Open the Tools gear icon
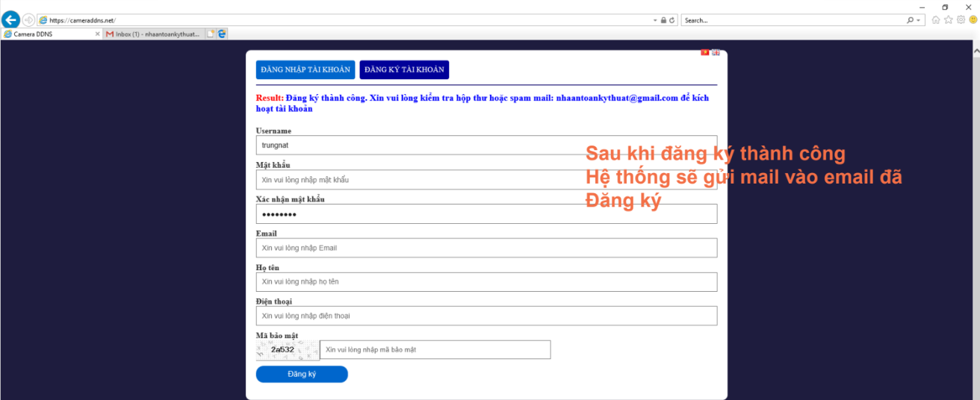 pos(961,20)
